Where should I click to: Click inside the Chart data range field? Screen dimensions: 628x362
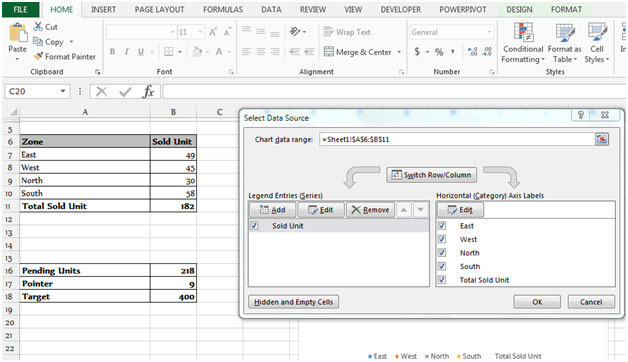coord(457,139)
